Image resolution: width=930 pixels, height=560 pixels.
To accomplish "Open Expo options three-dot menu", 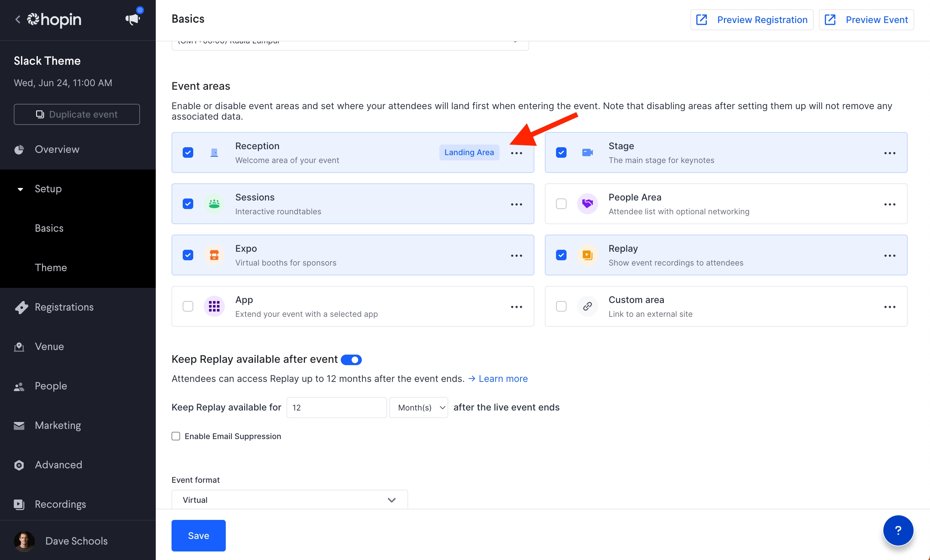I will pos(516,255).
